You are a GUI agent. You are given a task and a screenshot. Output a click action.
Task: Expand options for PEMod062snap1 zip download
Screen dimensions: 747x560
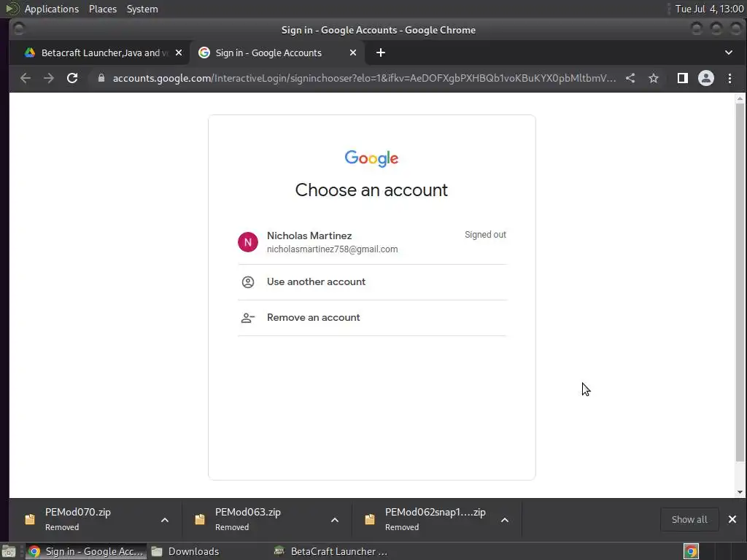pos(505,520)
